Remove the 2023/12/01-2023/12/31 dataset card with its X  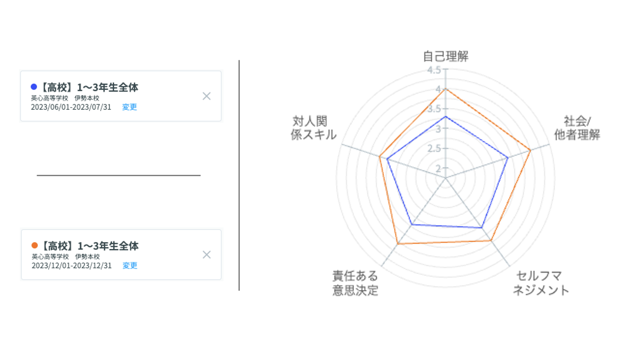207,255
